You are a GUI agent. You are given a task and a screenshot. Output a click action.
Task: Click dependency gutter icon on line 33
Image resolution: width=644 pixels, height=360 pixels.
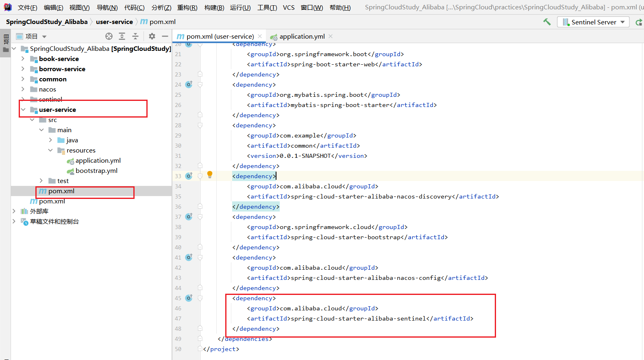(x=189, y=176)
